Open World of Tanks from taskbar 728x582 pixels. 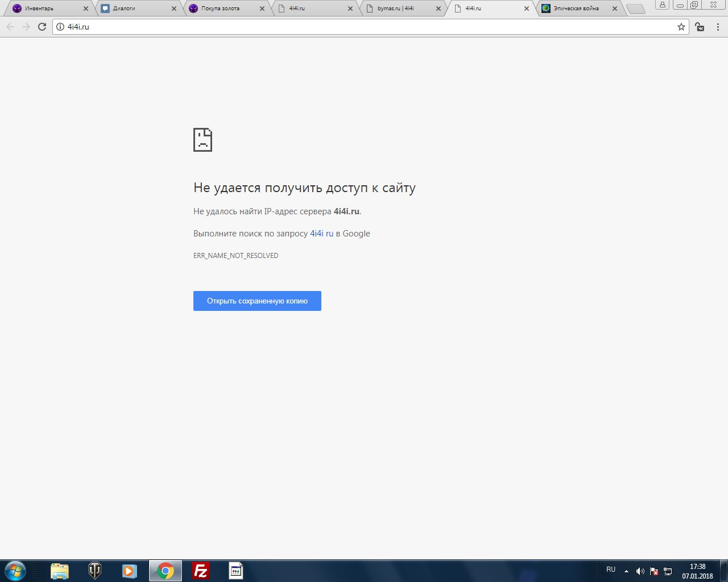[x=95, y=571]
